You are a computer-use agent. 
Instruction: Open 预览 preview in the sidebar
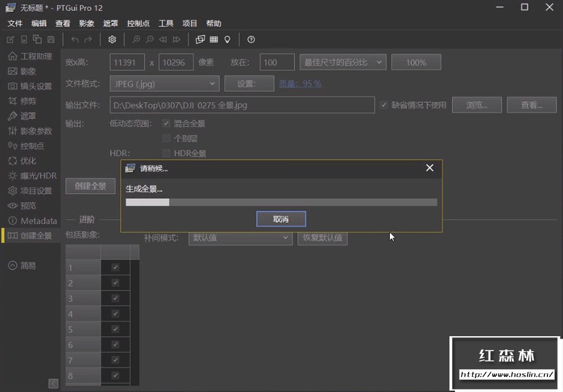coord(22,205)
